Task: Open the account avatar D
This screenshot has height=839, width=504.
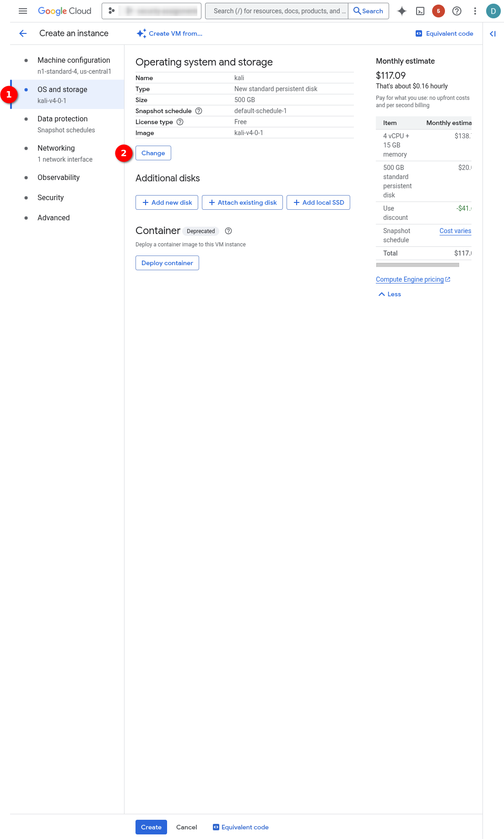Action: pos(493,11)
